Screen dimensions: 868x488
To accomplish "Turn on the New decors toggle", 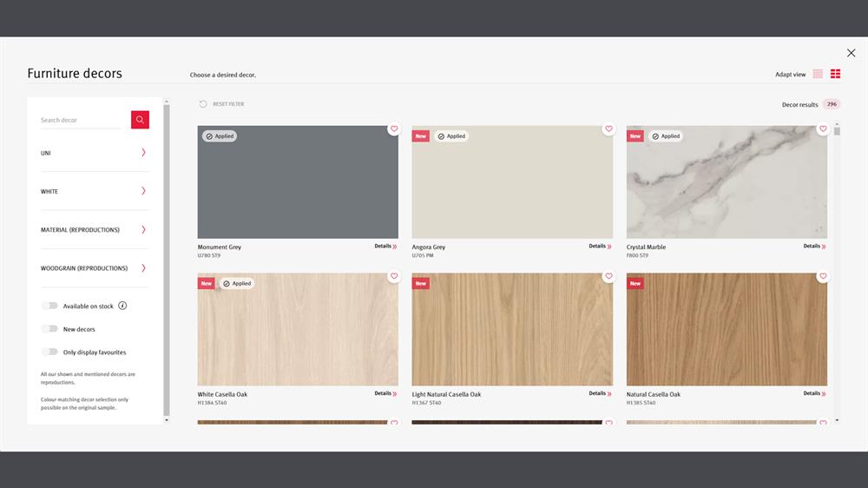I will (x=49, y=329).
